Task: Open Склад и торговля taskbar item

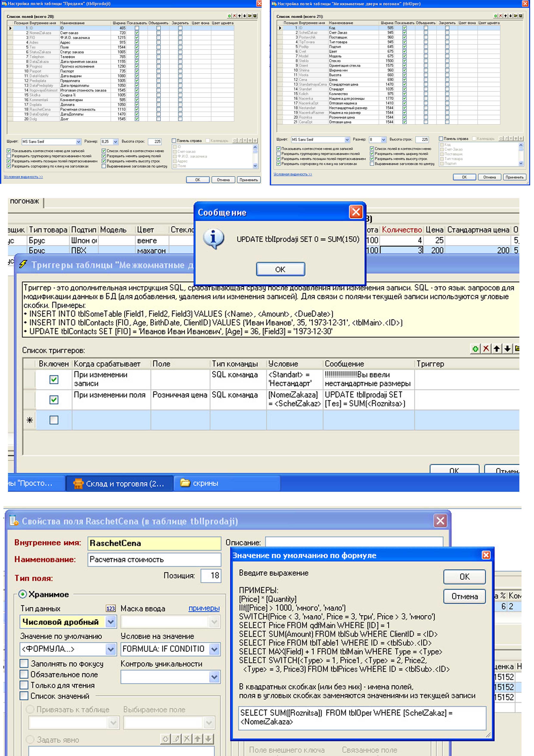Action: pyautogui.click(x=120, y=483)
